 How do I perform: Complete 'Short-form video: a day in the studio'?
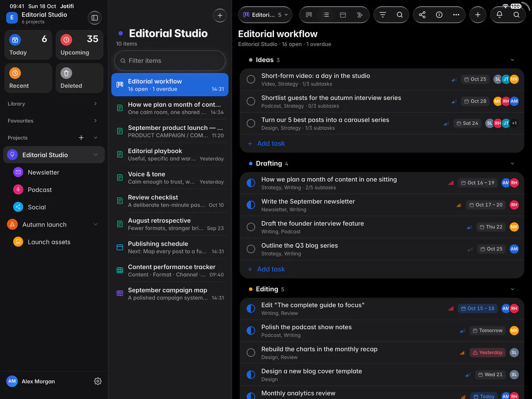pyautogui.click(x=251, y=79)
